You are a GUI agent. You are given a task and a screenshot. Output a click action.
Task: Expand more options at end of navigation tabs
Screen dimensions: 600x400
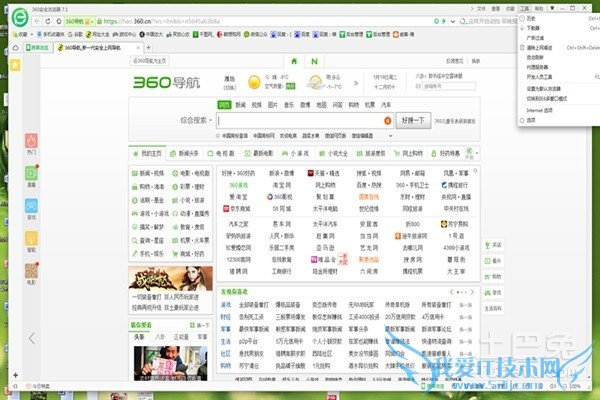tap(477, 153)
